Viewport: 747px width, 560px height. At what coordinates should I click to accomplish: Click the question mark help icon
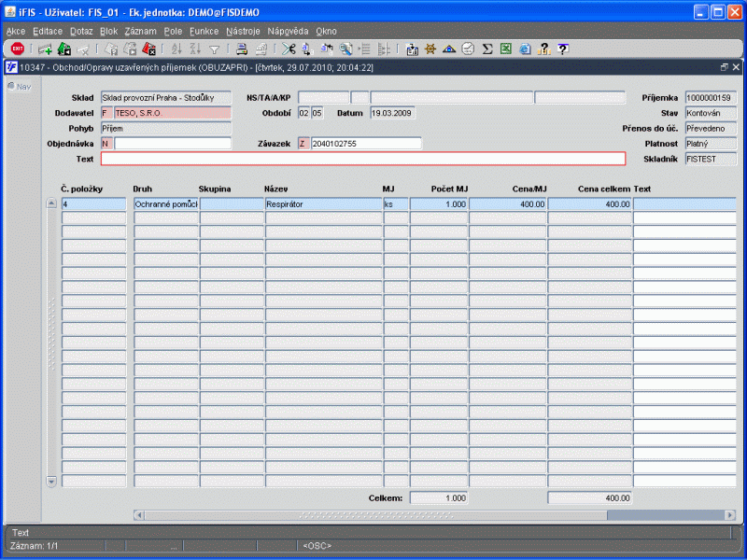click(x=563, y=49)
